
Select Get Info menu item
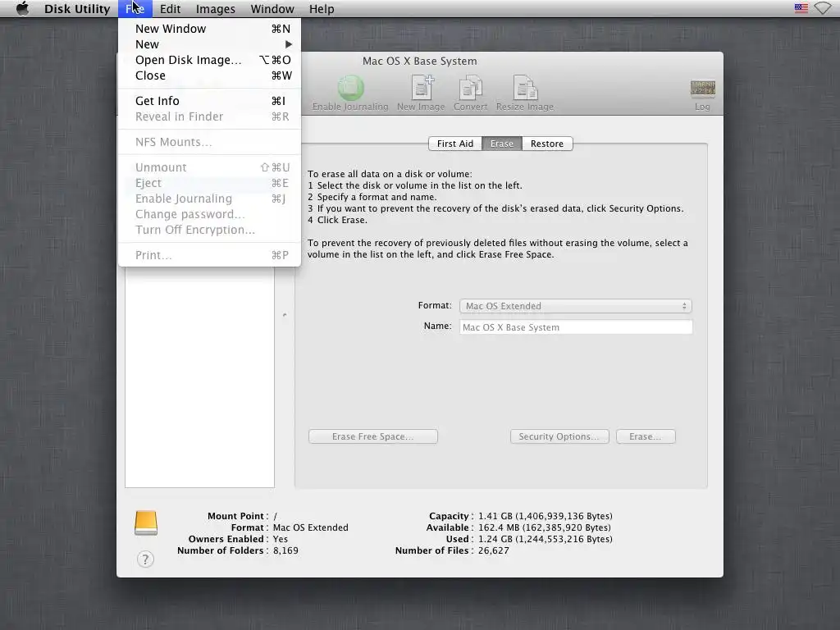(x=209, y=101)
